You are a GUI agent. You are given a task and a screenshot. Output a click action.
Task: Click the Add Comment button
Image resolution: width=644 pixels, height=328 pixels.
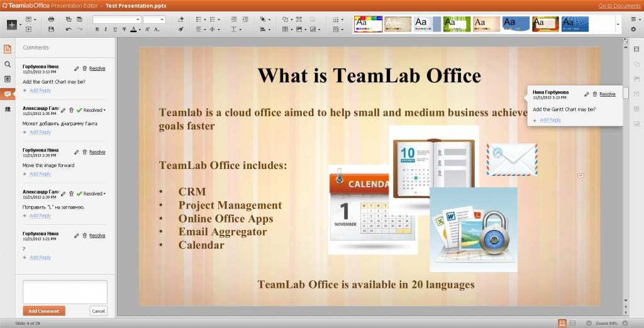click(44, 311)
